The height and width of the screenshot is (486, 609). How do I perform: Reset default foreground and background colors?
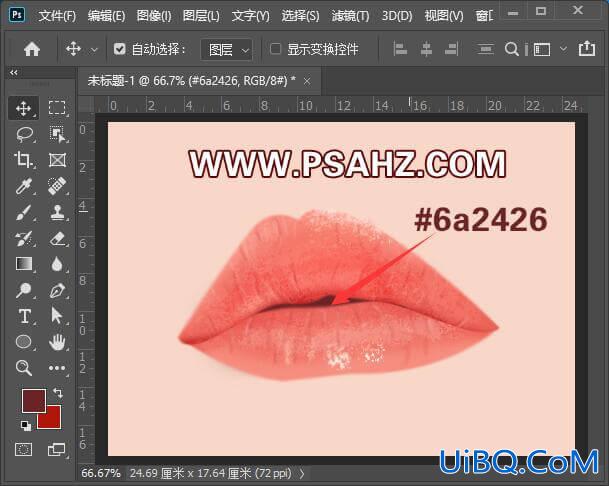click(26, 426)
